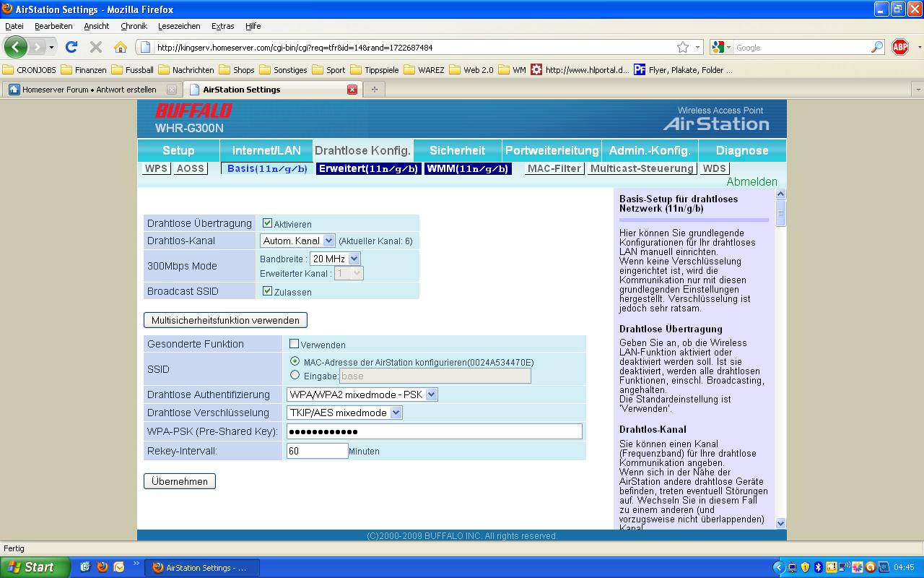Image resolution: width=924 pixels, height=578 pixels.
Task: Open the URL history dropdown arrow
Action: pyautogui.click(x=698, y=47)
